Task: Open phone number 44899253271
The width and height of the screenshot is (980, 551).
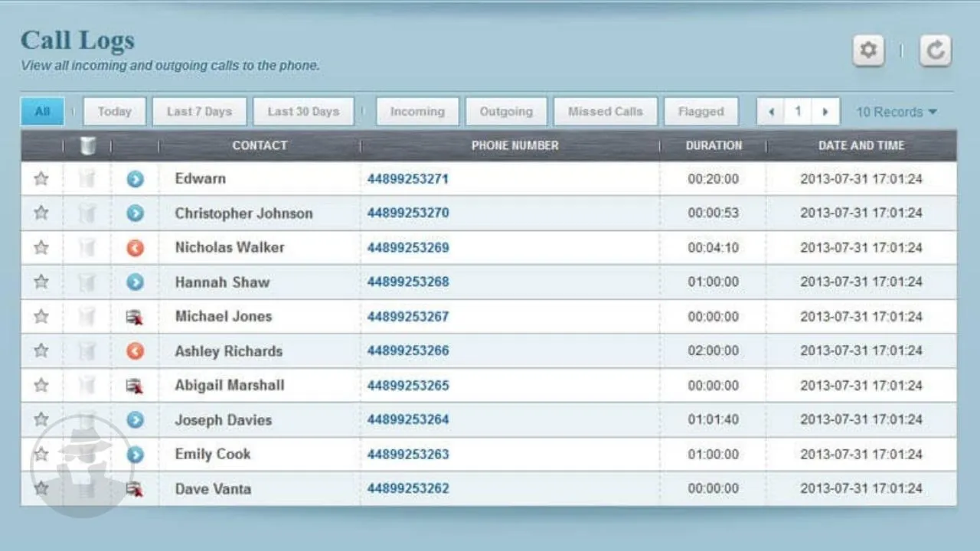Action: click(408, 179)
